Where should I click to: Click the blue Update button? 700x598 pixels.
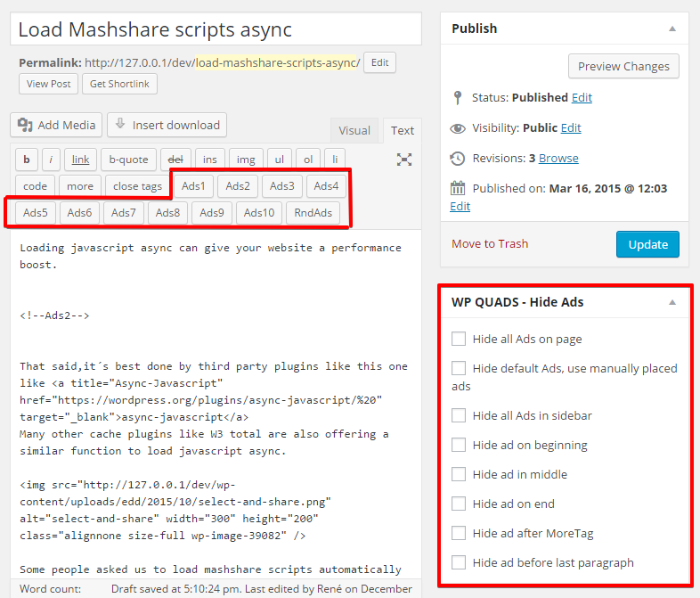pos(647,244)
